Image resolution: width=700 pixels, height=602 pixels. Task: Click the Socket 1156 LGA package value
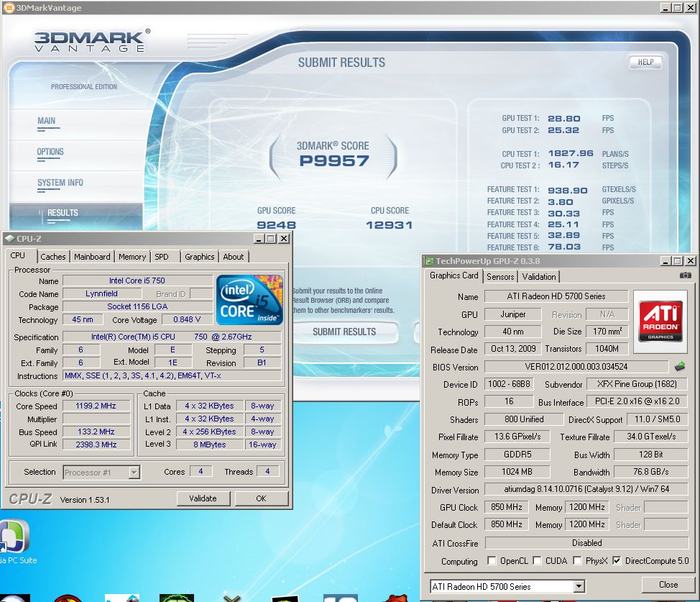[x=137, y=306]
